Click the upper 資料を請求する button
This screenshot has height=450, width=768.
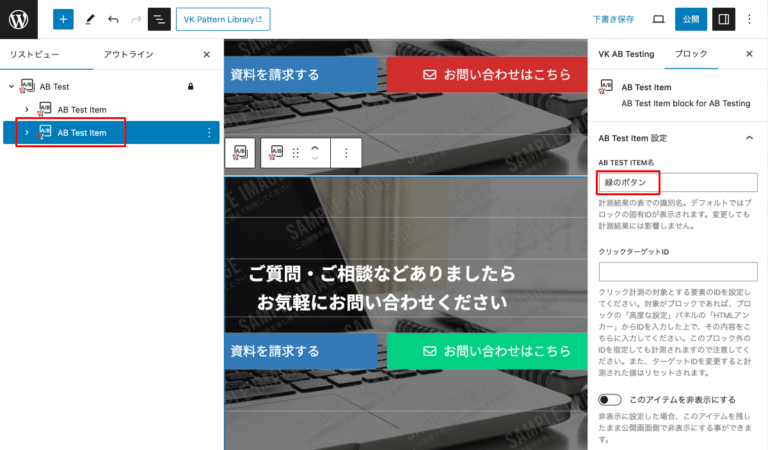point(301,74)
